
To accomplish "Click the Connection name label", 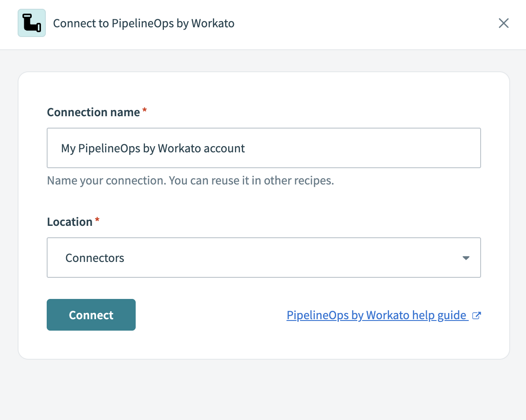I will [93, 112].
